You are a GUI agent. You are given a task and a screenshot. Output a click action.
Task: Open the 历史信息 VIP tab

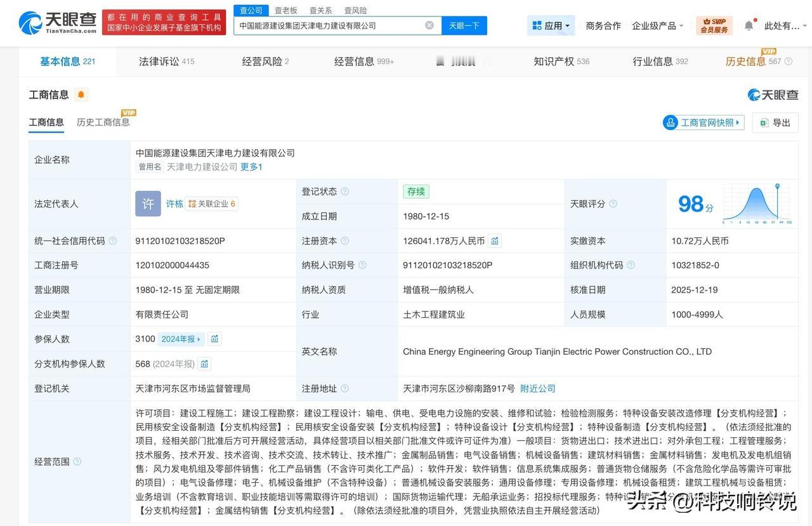[754, 62]
